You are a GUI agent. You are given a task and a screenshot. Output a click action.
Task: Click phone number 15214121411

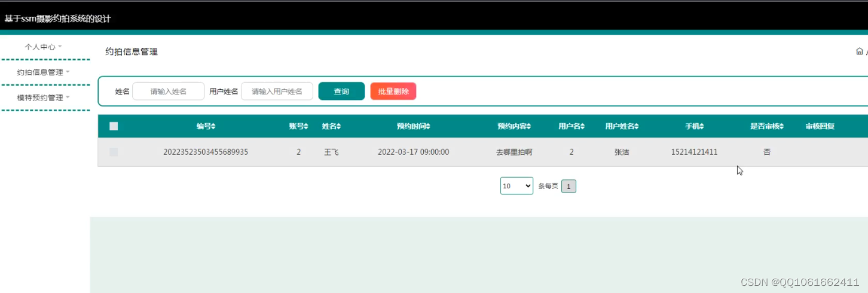(x=694, y=152)
